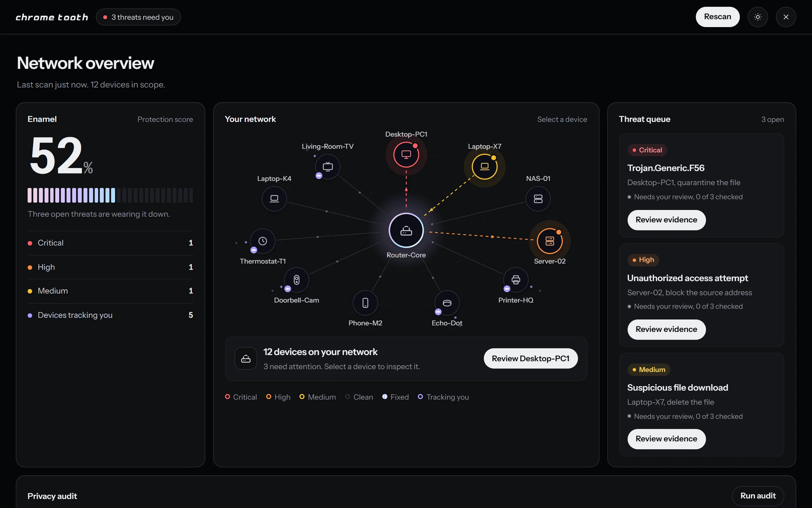Click the High severity row
This screenshot has width=812, height=508.
click(110, 267)
